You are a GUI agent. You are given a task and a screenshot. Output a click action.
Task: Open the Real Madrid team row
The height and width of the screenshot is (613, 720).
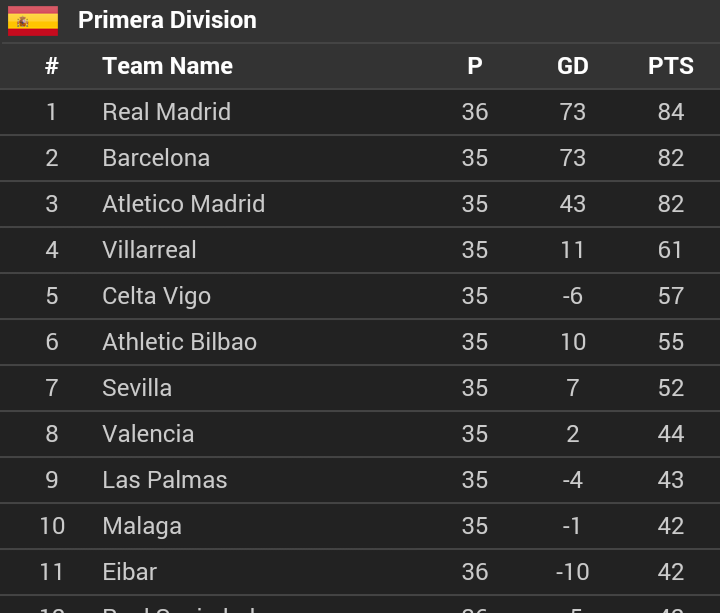360,112
